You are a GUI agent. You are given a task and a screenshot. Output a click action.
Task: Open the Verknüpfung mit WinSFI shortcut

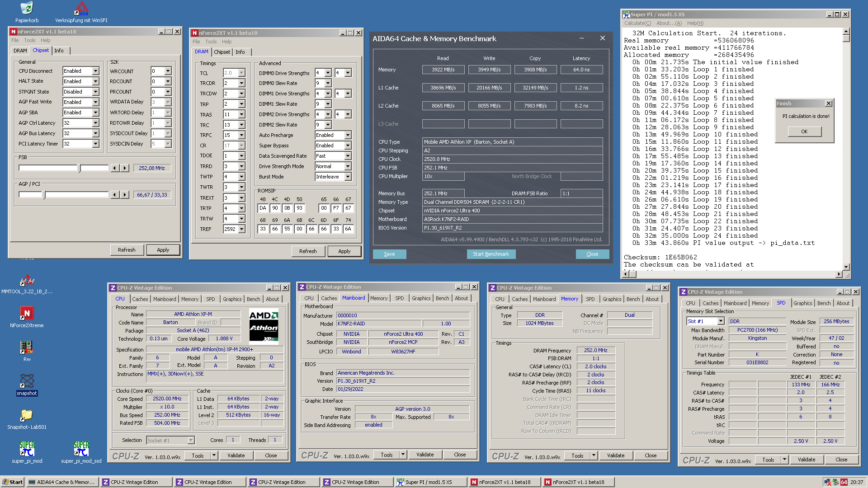point(81,8)
